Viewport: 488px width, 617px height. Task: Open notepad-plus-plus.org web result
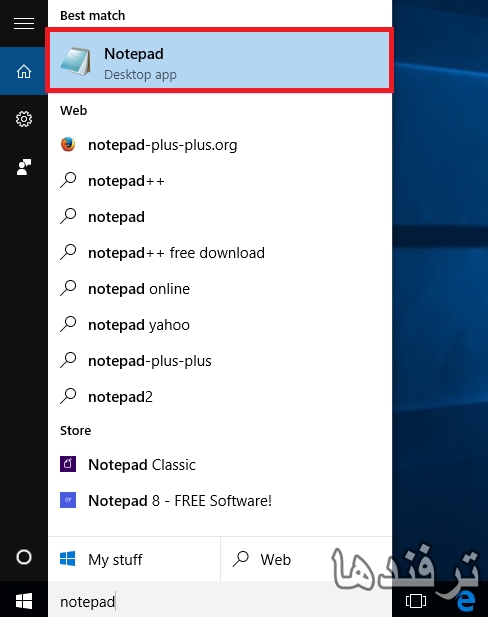pyautogui.click(x=220, y=145)
